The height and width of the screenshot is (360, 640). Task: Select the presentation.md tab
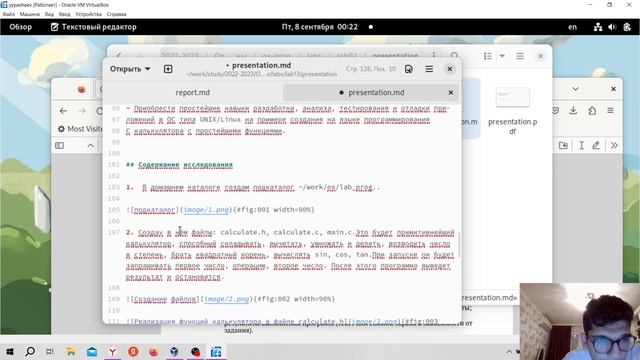tap(371, 92)
